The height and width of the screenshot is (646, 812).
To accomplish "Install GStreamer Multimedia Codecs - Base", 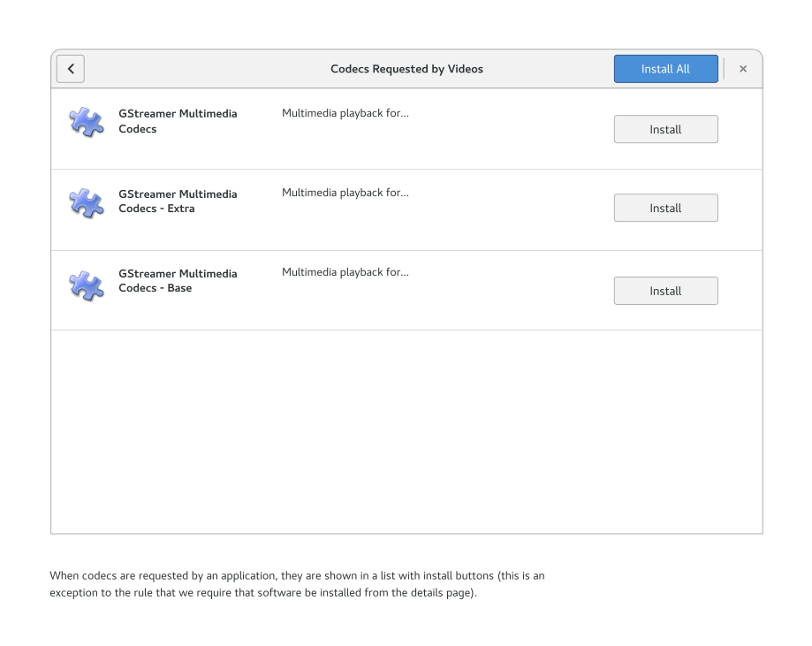I will [665, 291].
